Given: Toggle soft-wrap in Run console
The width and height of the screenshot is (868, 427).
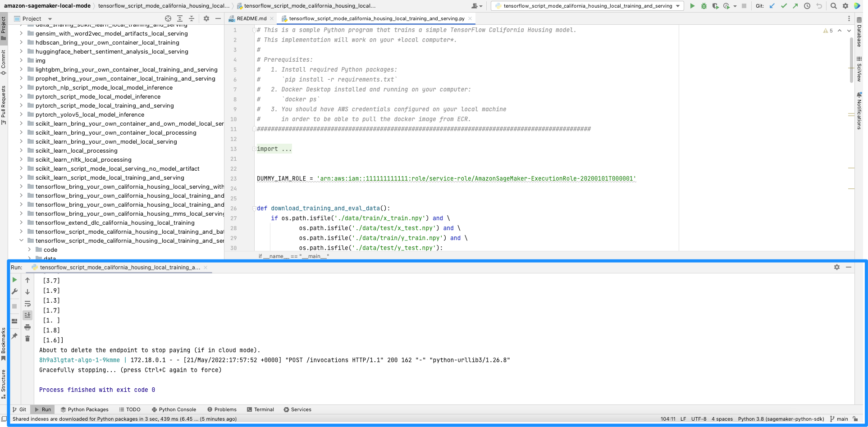Looking at the screenshot, I should (x=27, y=304).
